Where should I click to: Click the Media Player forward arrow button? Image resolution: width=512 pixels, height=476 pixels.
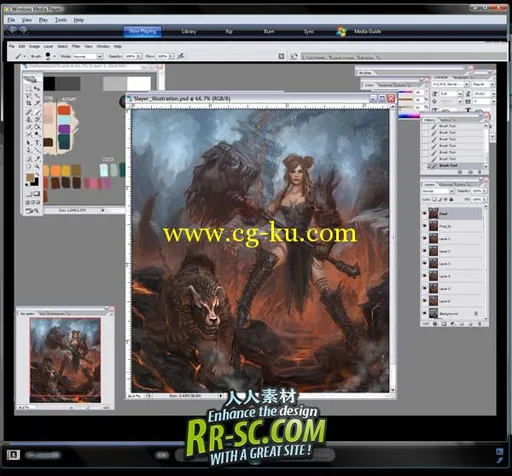pyautogui.click(x=23, y=30)
